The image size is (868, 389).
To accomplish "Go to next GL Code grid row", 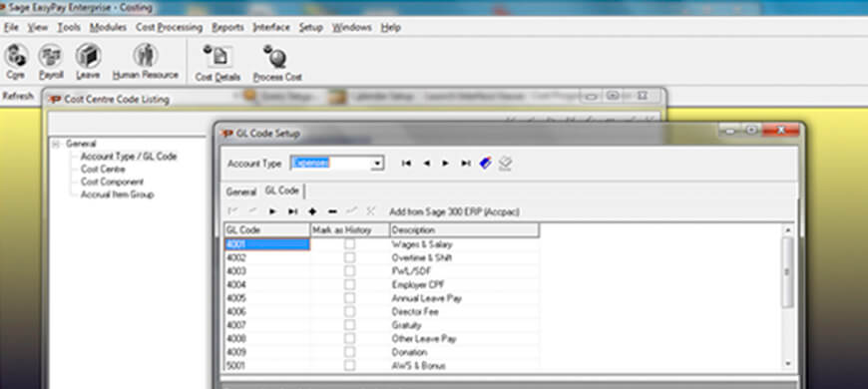I will (273, 211).
